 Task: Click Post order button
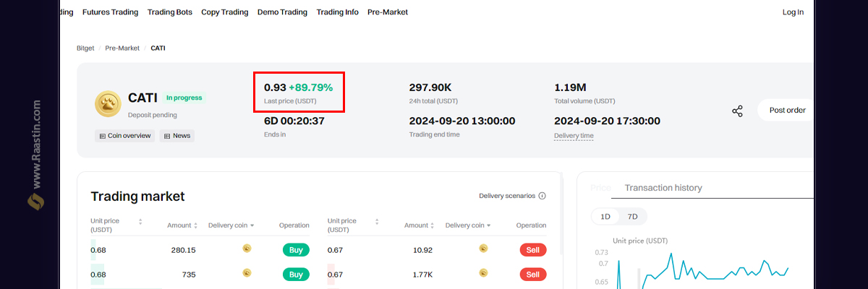coord(787,111)
